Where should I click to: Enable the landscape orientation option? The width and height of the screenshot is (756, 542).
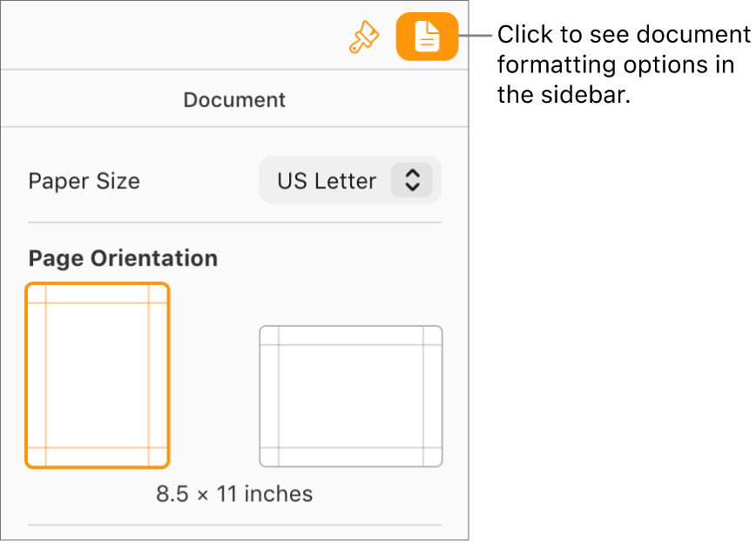click(x=350, y=396)
